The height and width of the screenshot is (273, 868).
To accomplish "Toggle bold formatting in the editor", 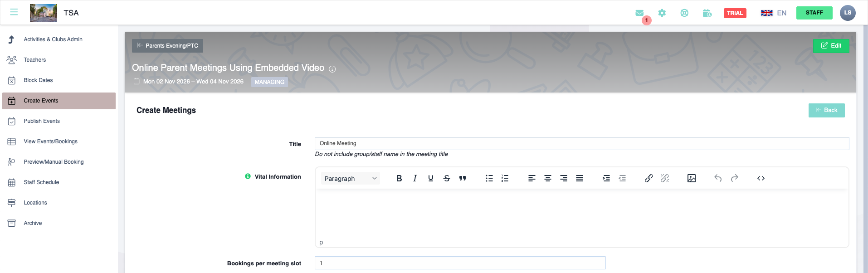I will click(399, 178).
